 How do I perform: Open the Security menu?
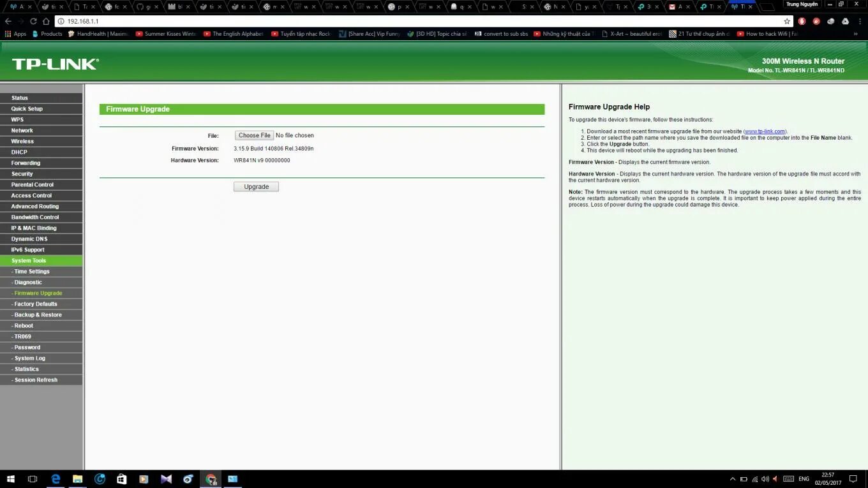pyautogui.click(x=41, y=174)
